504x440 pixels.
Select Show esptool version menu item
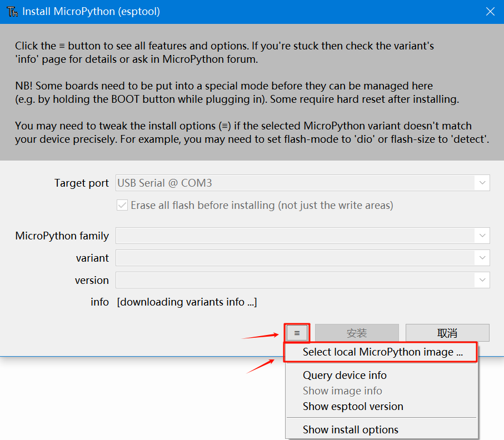click(x=381, y=407)
